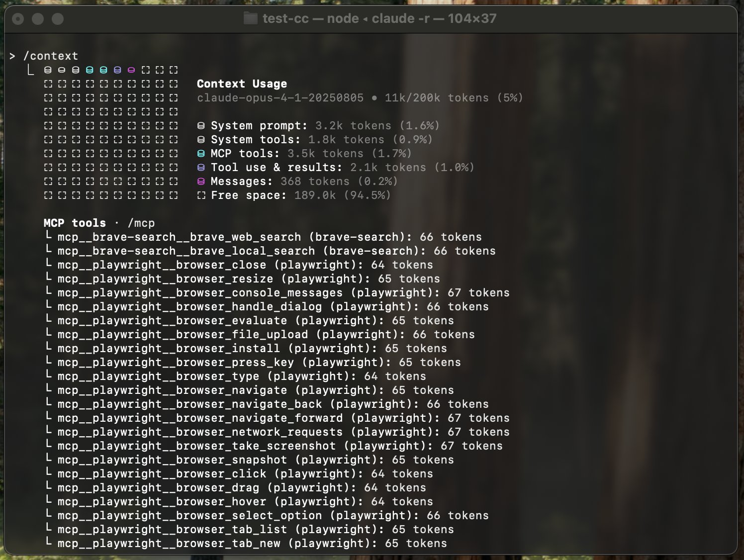Click the magenta token block in usage grid
Viewport: 744px width, 560px height.
[131, 70]
